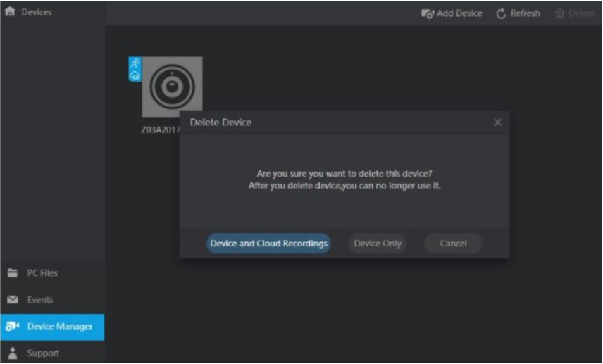Open the PC Files section
The width and height of the screenshot is (603, 364).
point(42,273)
